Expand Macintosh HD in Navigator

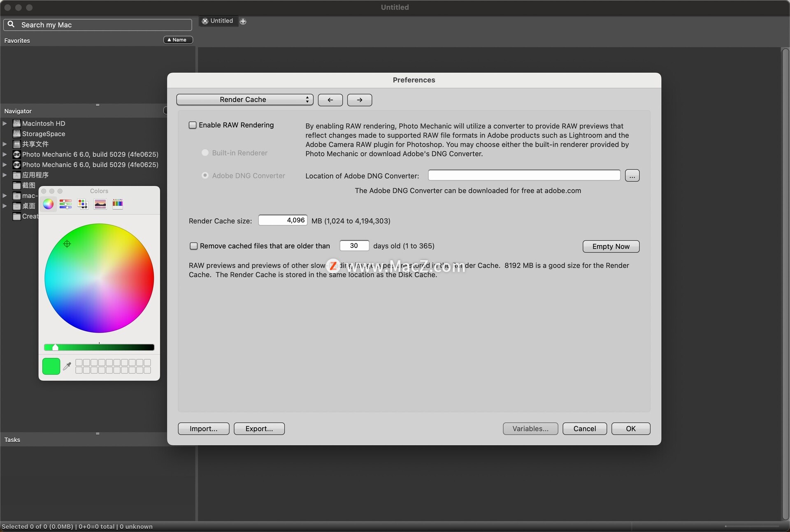[5, 123]
